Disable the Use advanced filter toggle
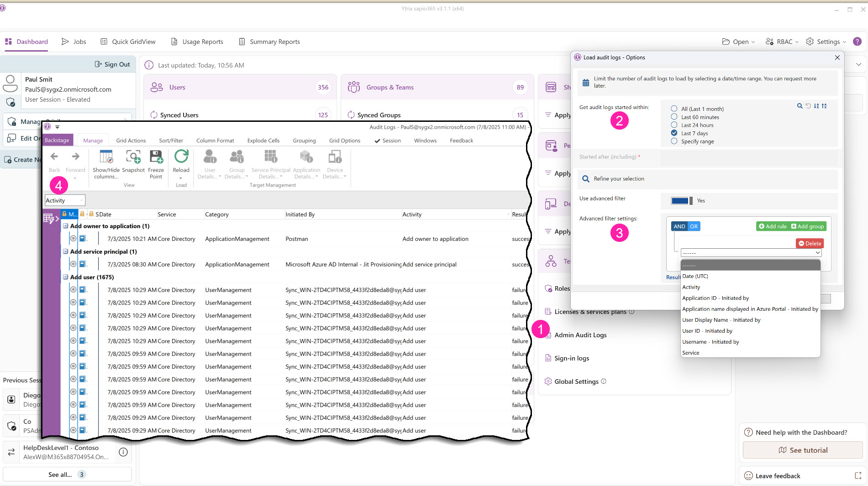 (681, 200)
